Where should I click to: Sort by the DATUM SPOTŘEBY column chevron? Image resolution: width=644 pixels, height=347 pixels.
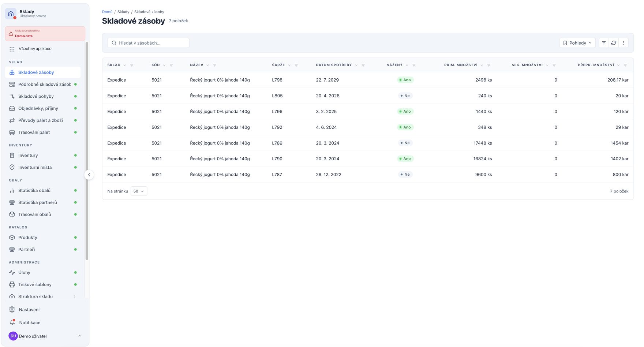tap(356, 65)
